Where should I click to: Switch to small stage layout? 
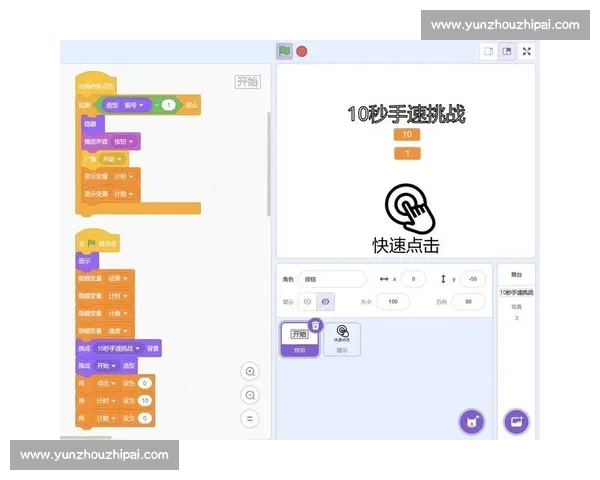489,51
